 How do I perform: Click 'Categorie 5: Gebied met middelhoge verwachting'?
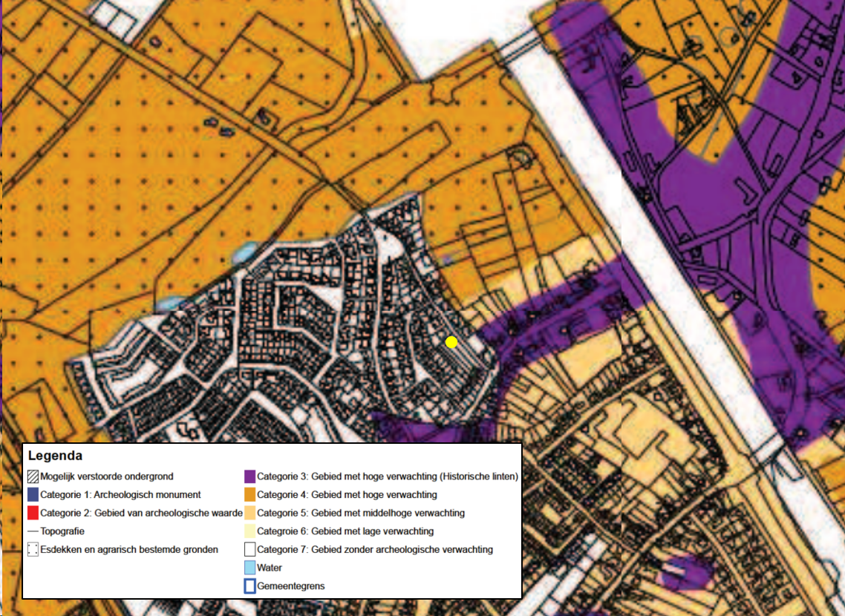point(361,513)
